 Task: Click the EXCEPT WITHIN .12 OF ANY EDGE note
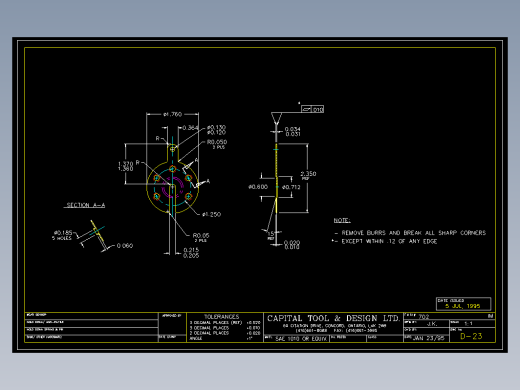389,241
